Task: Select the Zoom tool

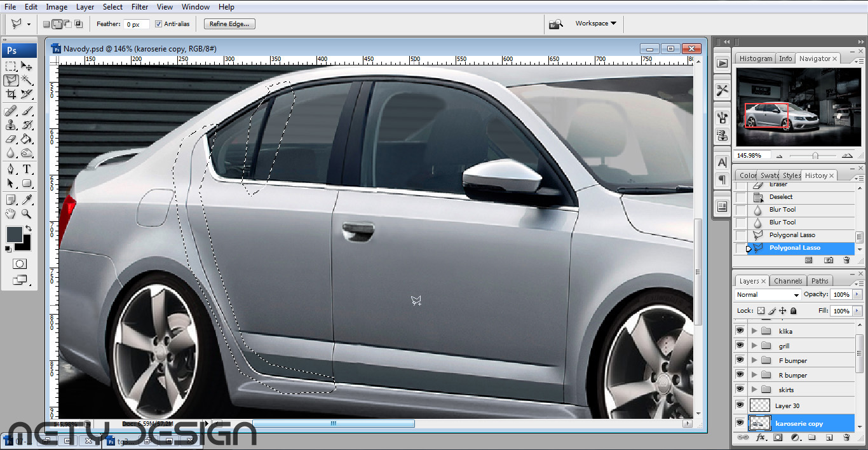Action: 27,214
